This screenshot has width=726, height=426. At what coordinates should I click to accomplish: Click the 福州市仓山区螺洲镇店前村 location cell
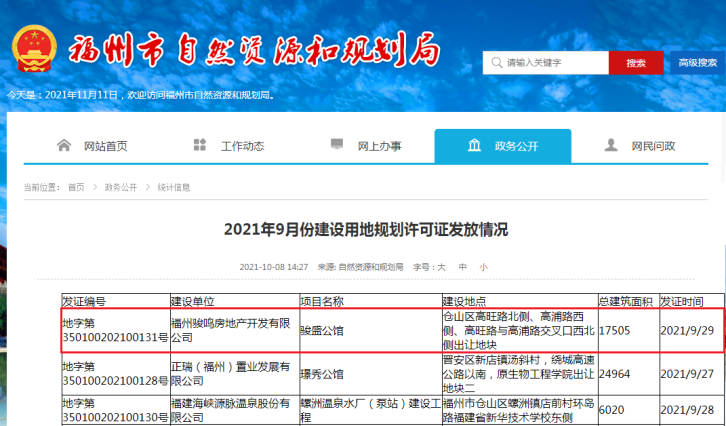point(520,410)
